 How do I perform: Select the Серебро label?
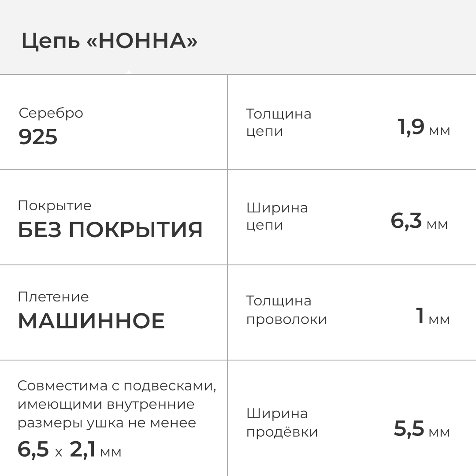pyautogui.click(x=51, y=113)
